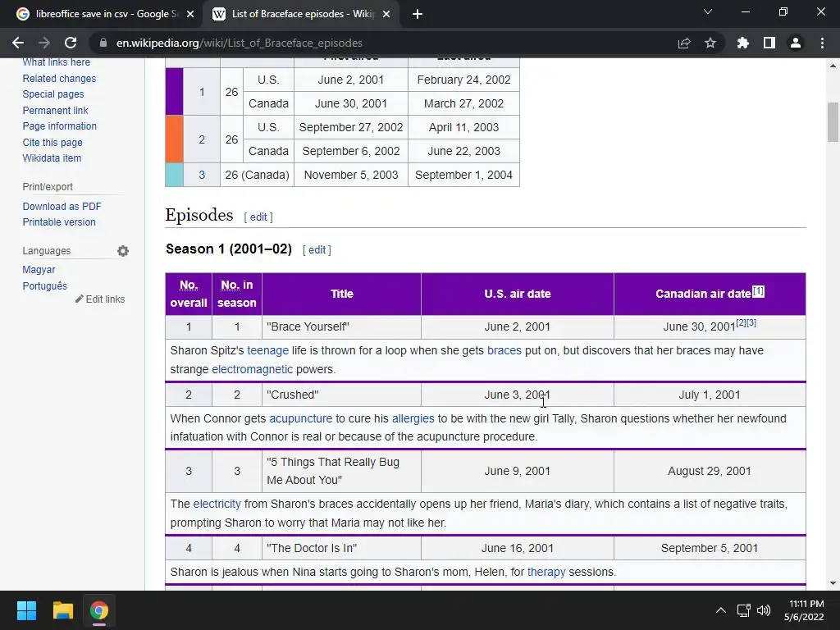This screenshot has width=840, height=630.
Task: Switch to Português language version
Action: [44, 285]
